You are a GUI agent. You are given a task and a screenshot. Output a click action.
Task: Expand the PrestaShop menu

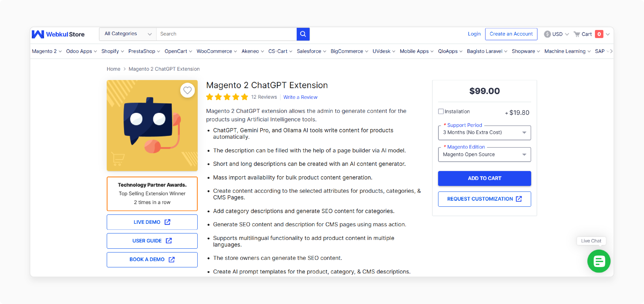tap(144, 51)
